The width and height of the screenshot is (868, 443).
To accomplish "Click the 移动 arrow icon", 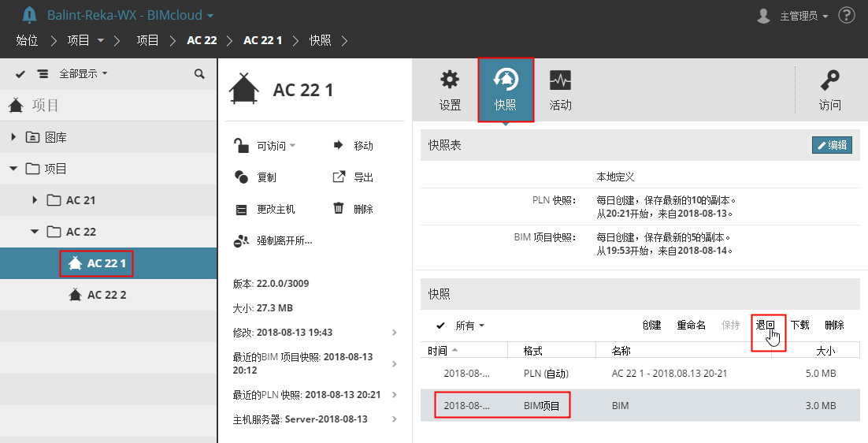I will tap(339, 145).
